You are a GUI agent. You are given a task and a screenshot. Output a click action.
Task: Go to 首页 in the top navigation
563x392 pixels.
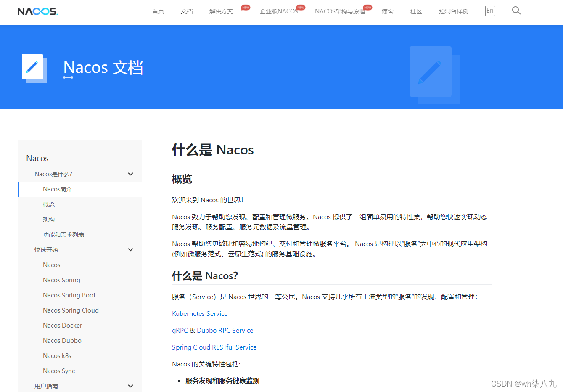(x=158, y=11)
